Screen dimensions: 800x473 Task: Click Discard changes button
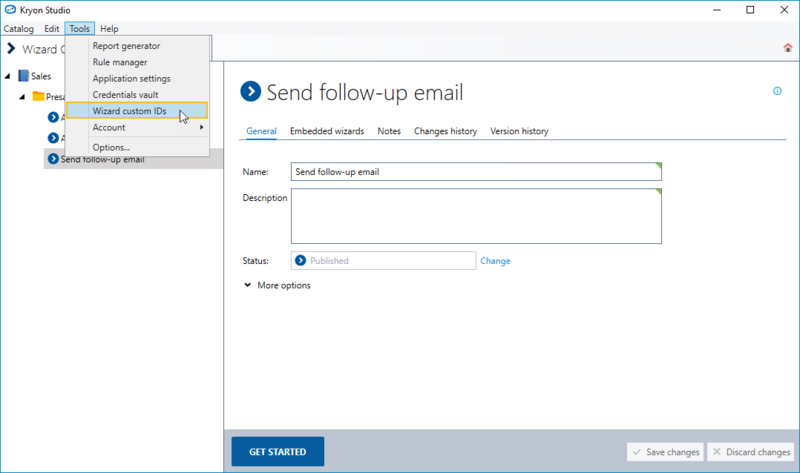click(751, 452)
